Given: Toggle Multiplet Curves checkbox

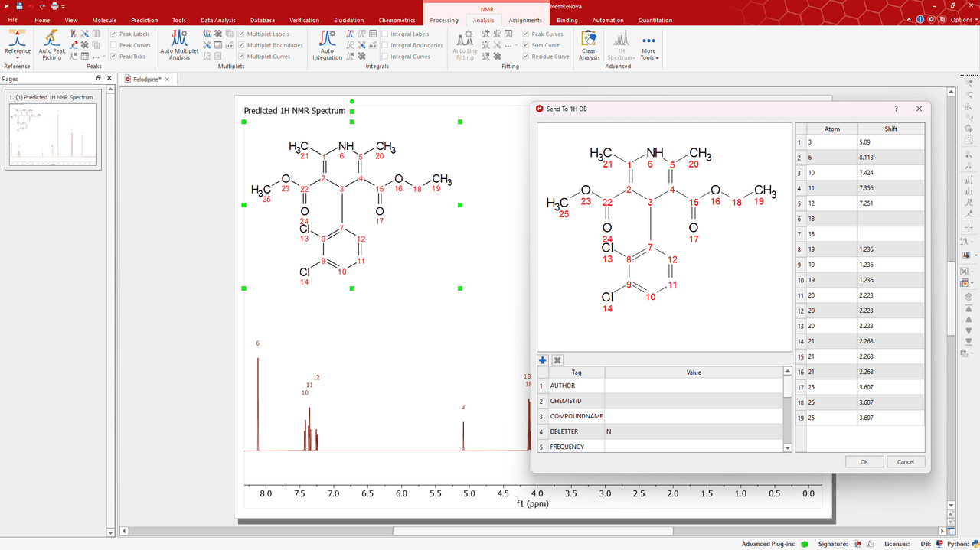Looking at the screenshot, I should tap(241, 57).
